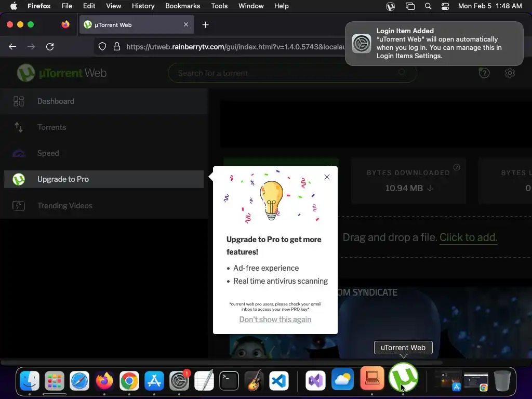
Task: Click the horizontal scrollbar at page bottom
Action: pos(221,362)
